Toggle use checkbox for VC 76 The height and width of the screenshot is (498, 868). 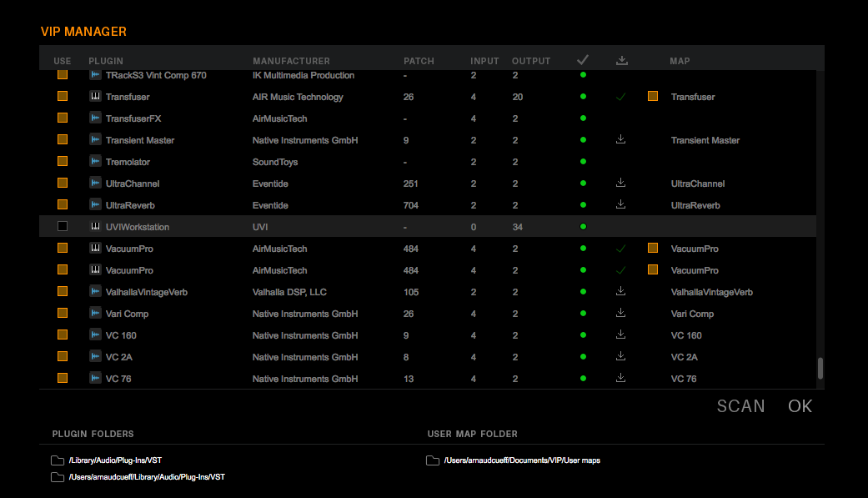coord(63,377)
